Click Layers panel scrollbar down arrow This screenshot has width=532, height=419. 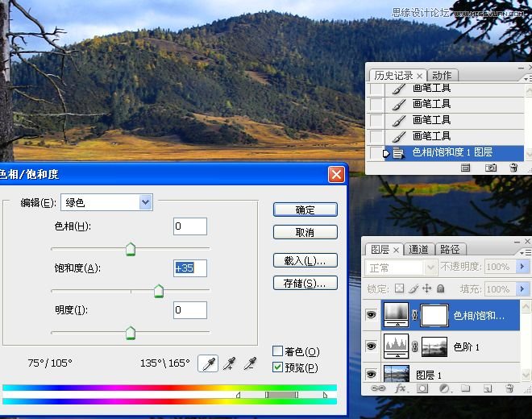(526, 375)
